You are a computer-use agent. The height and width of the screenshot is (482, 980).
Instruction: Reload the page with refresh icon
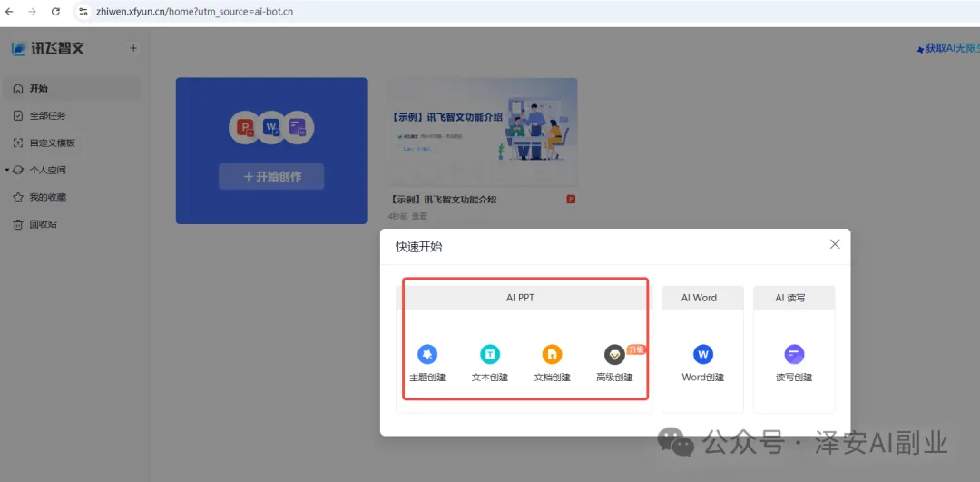pyautogui.click(x=55, y=11)
